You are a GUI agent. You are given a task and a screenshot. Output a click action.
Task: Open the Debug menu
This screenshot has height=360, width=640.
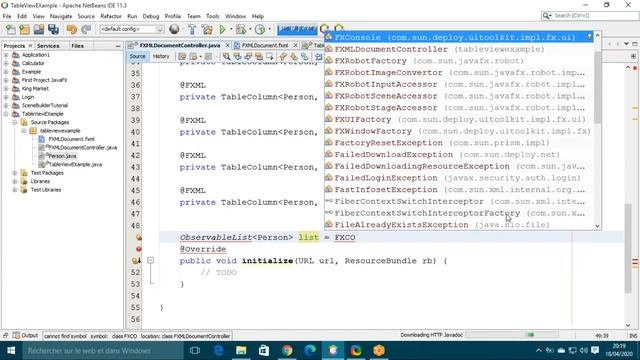151,16
